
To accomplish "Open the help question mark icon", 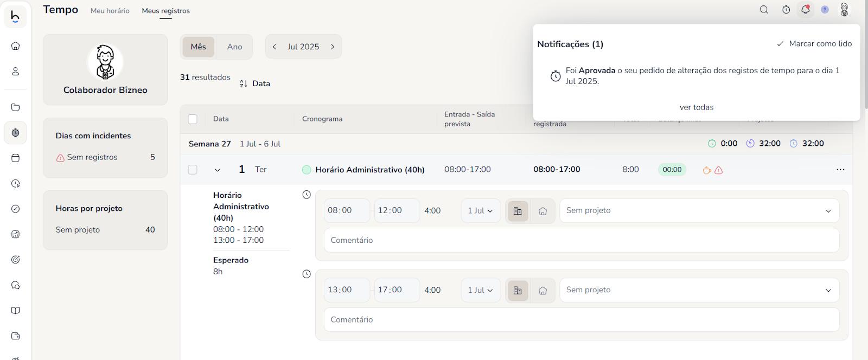I will tap(825, 10).
